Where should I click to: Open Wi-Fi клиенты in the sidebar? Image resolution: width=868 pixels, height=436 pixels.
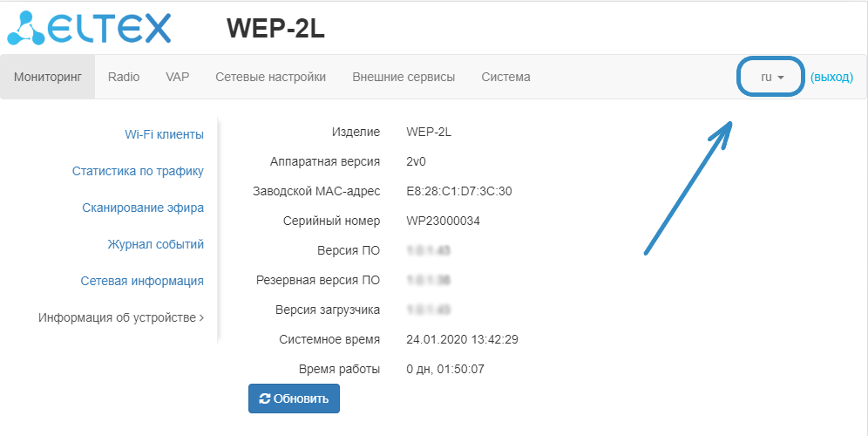[164, 134]
